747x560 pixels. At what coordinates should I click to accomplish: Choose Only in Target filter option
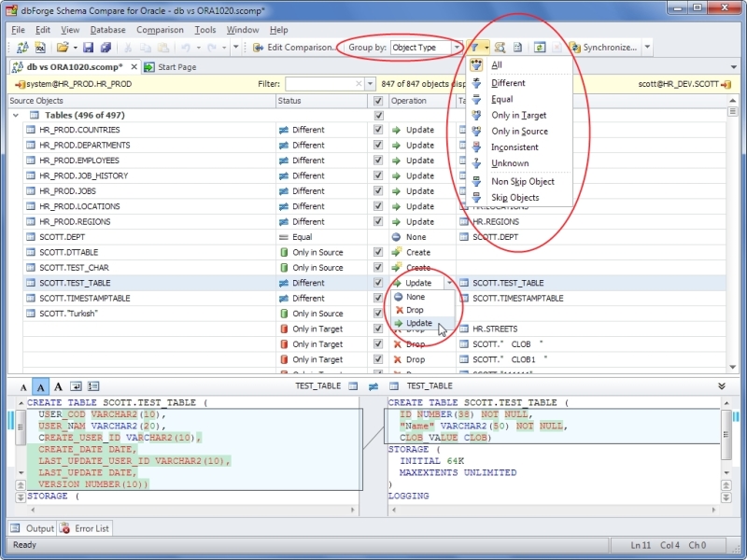point(520,115)
